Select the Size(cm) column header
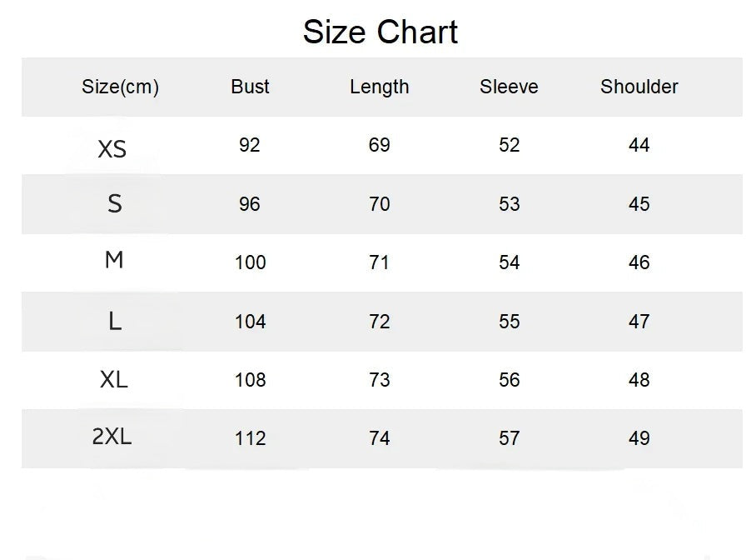Image resolution: width=756 pixels, height=560 pixels. tap(120, 87)
